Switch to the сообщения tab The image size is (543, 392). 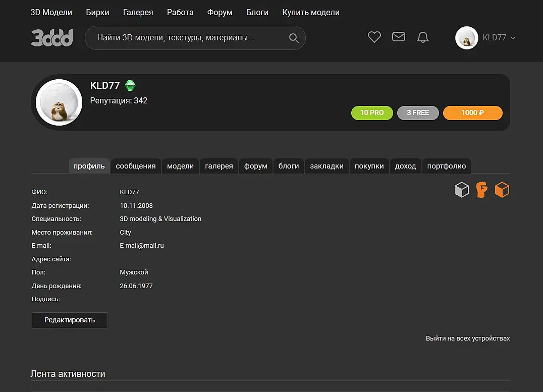click(x=136, y=166)
